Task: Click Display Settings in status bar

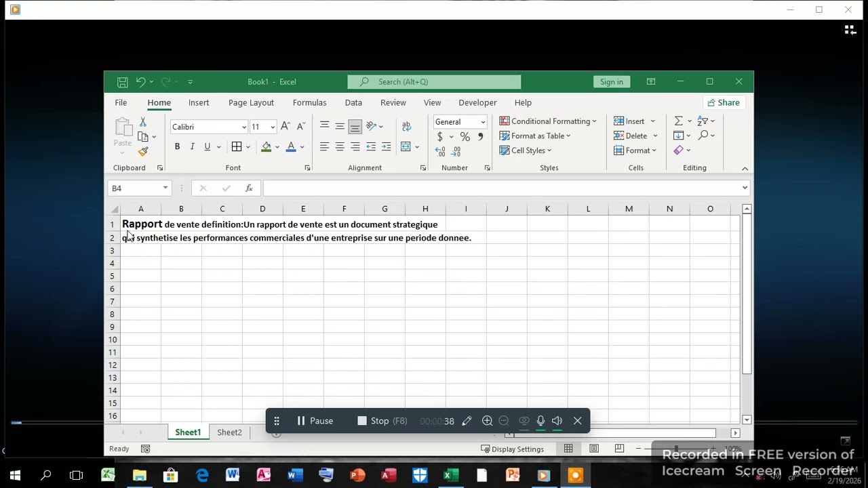Action: tap(512, 449)
